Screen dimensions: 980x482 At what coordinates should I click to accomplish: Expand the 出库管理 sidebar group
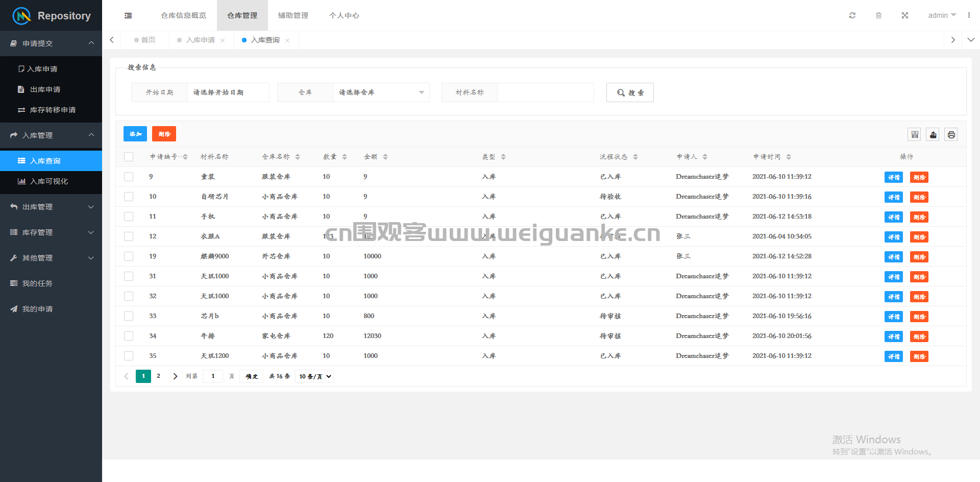click(51, 207)
